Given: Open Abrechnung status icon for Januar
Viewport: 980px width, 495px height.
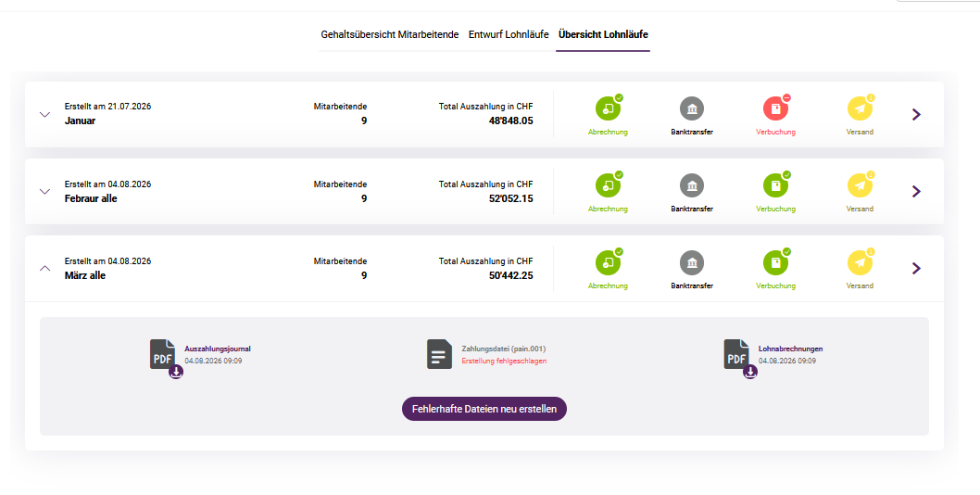Looking at the screenshot, I should coord(608,108).
